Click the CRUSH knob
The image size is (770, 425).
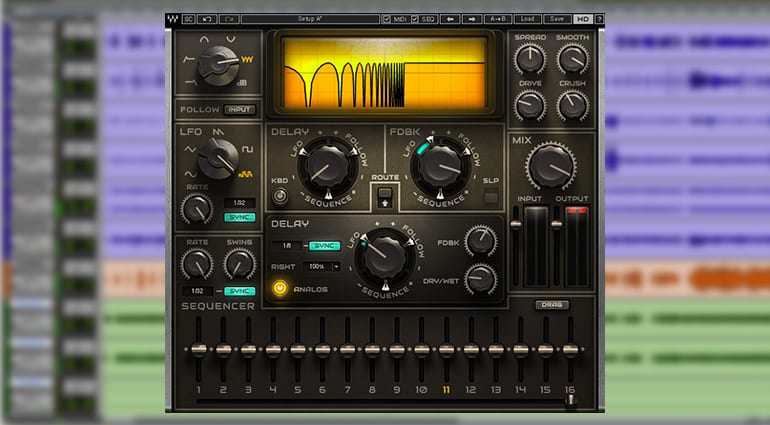[573, 105]
